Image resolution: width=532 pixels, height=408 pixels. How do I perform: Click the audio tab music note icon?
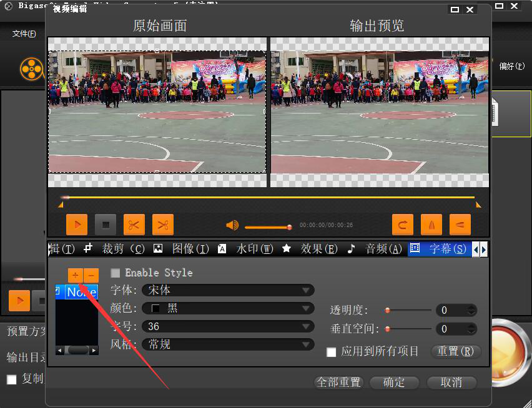(351, 248)
